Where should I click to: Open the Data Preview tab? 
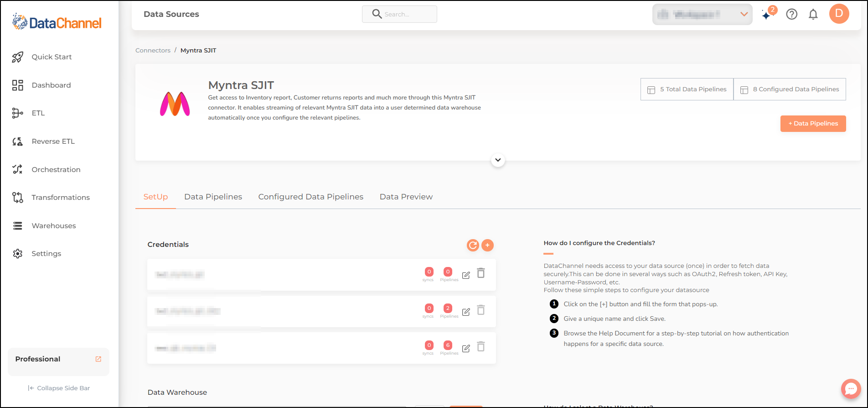[406, 197]
